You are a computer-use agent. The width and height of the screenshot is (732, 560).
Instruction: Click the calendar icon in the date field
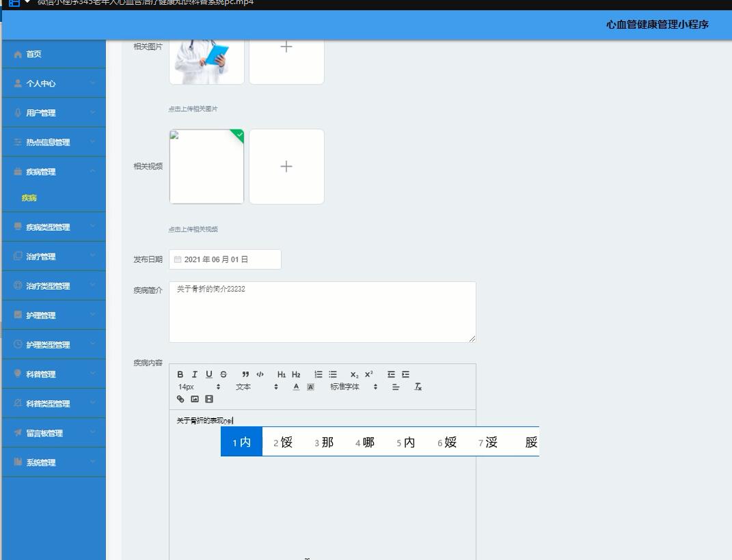click(x=178, y=260)
